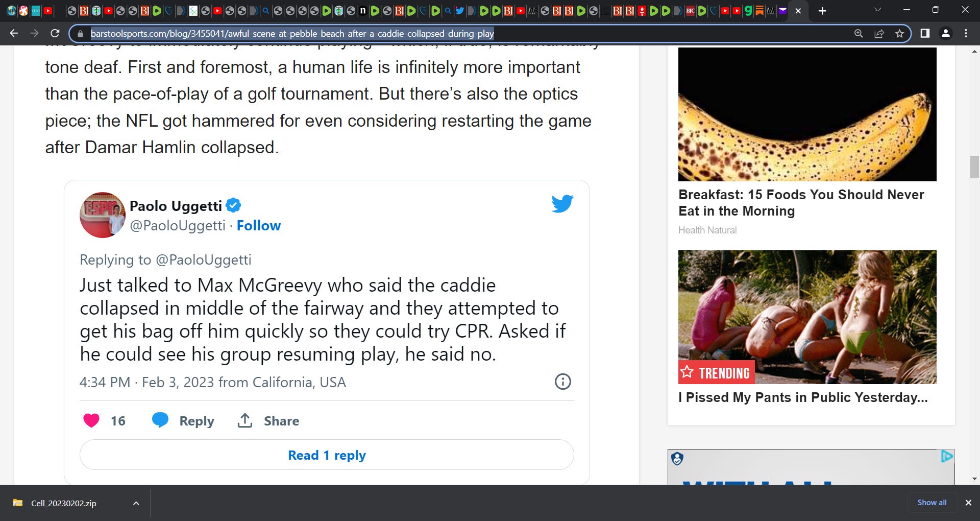Reload the current page
This screenshot has width=980, height=521.
pos(55,33)
